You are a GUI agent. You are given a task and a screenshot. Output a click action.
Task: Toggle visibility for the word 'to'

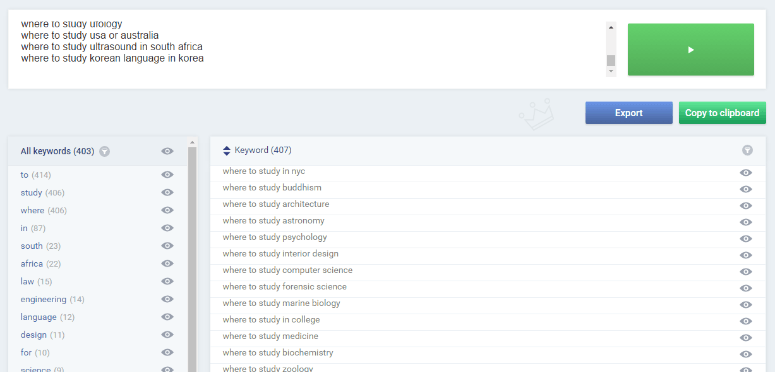tap(167, 175)
